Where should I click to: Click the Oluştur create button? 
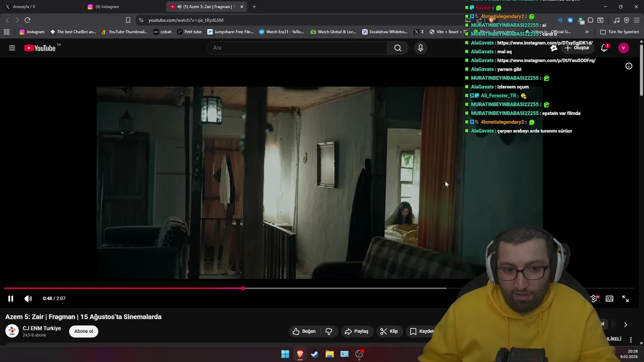coord(577,48)
